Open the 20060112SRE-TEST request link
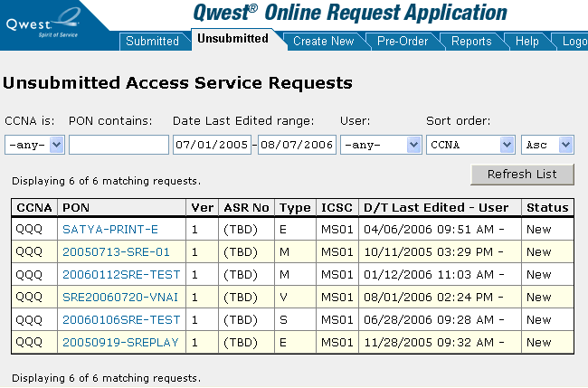The width and height of the screenshot is (588, 388). tap(121, 275)
